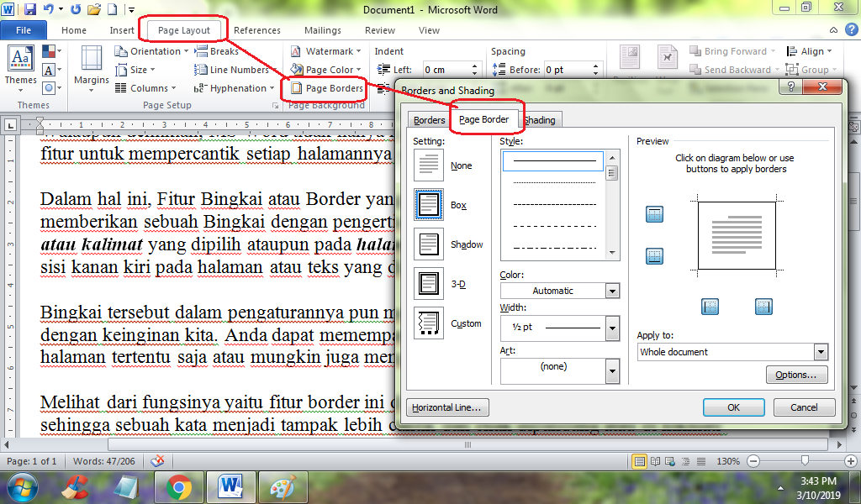Switch to the References ribbon tab
The image size is (861, 504).
tap(257, 30)
